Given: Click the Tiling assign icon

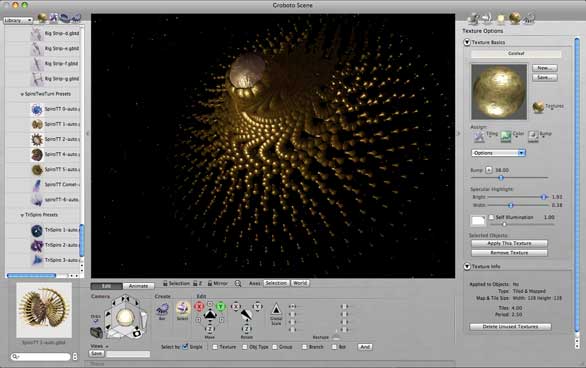Looking at the screenshot, I should 479,137.
